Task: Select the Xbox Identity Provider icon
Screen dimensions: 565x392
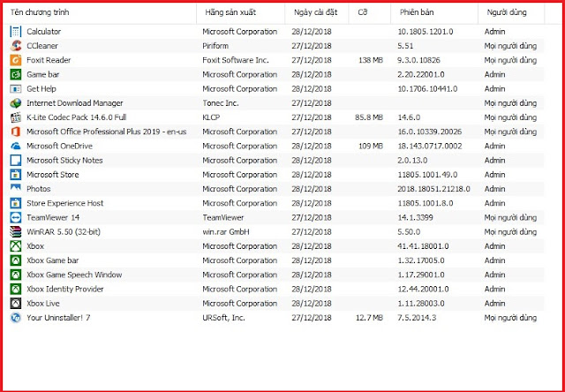Action: coord(16,289)
